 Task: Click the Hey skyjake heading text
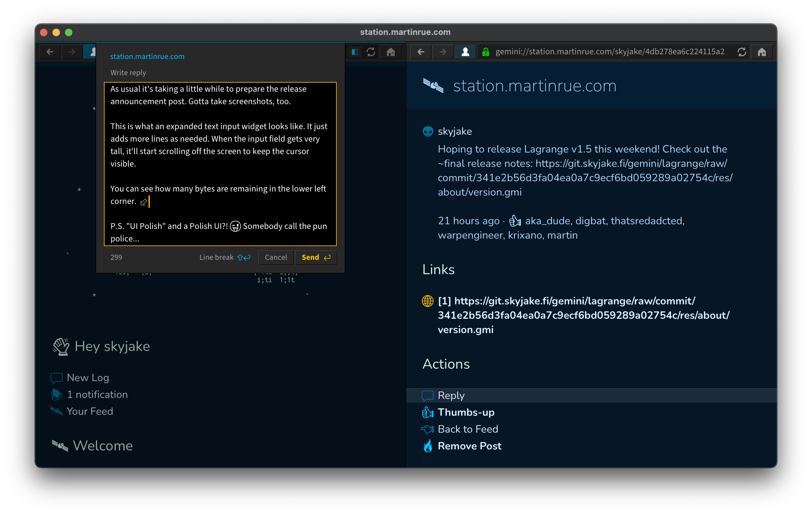click(112, 347)
